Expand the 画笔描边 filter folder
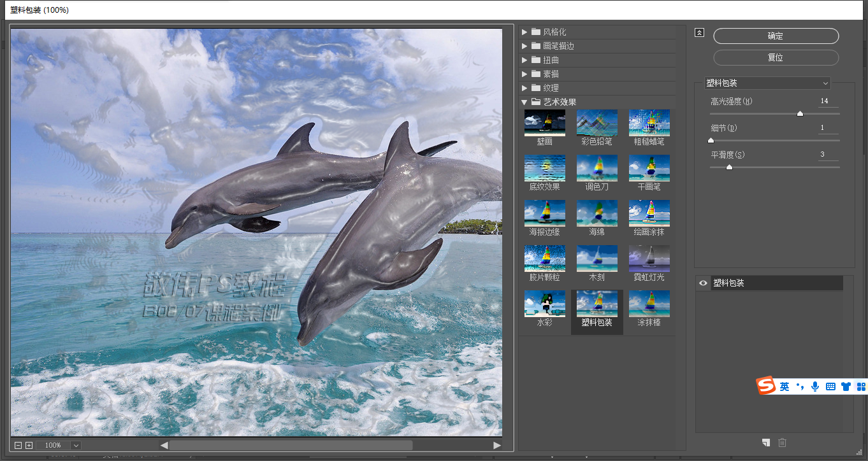868x461 pixels. point(524,46)
